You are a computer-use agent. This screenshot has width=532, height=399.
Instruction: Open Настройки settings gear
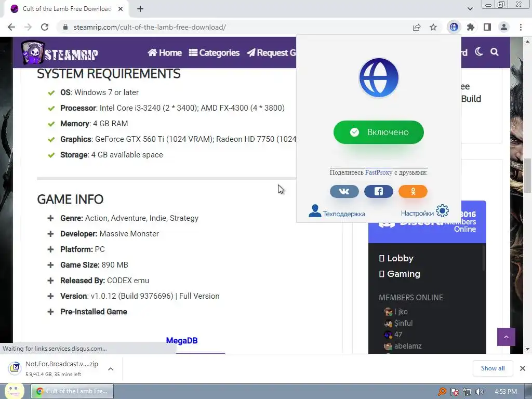[x=425, y=211]
